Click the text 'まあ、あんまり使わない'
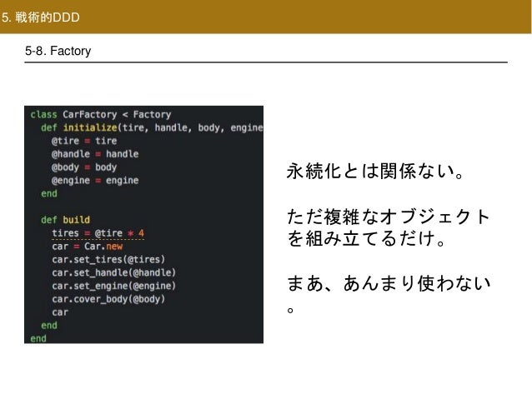532x399 pixels. pyautogui.click(x=389, y=283)
